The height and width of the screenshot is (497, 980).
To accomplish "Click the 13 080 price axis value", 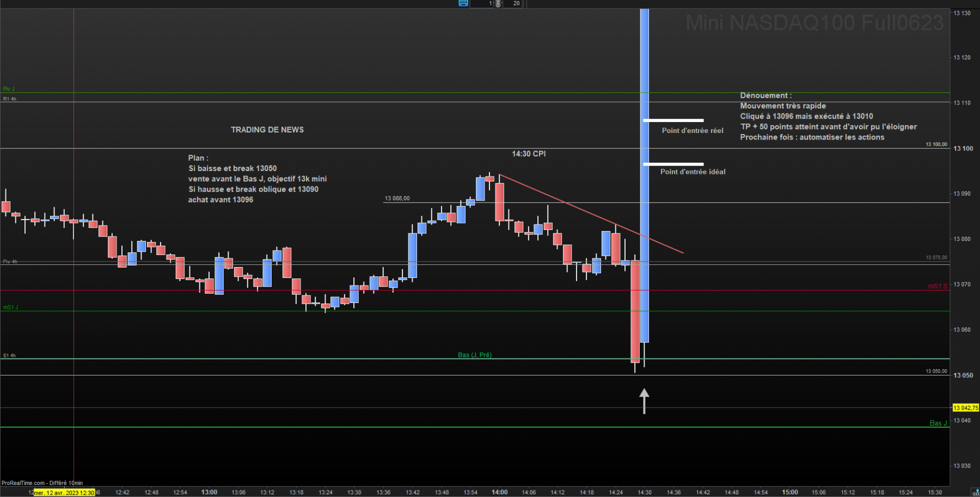I will [962, 239].
